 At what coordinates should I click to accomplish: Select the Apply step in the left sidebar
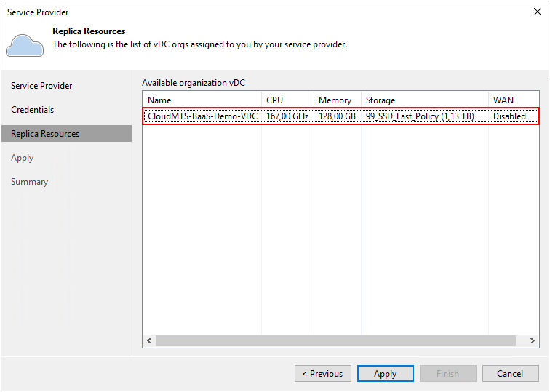(x=23, y=158)
